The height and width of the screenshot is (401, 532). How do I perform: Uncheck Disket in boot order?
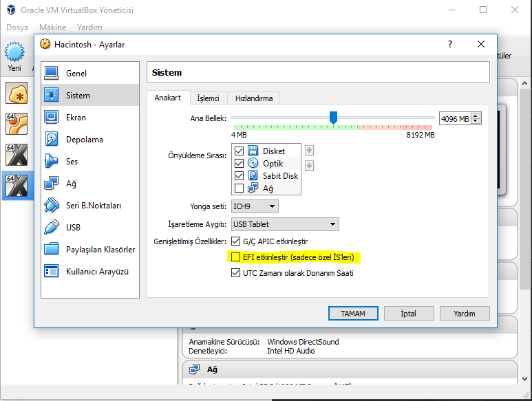240,151
